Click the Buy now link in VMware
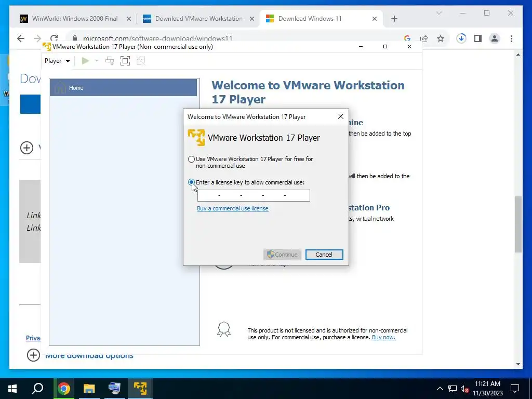This screenshot has height=399, width=532. click(x=384, y=337)
